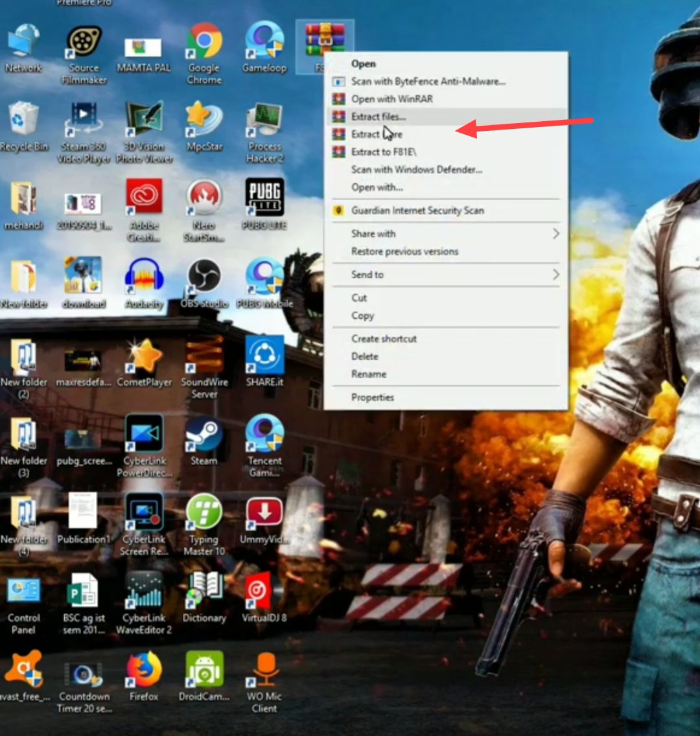
Task: Choose Scan with Windows Defender
Action: [445, 170]
